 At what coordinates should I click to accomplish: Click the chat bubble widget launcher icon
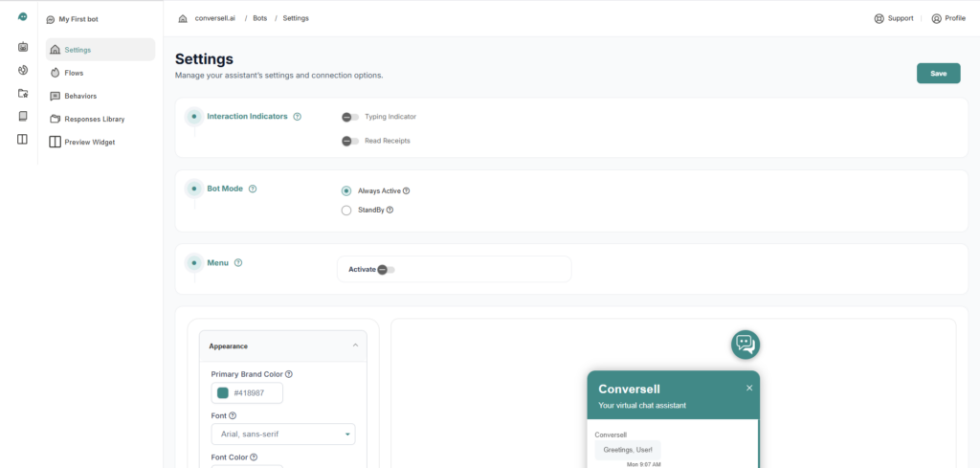tap(746, 344)
